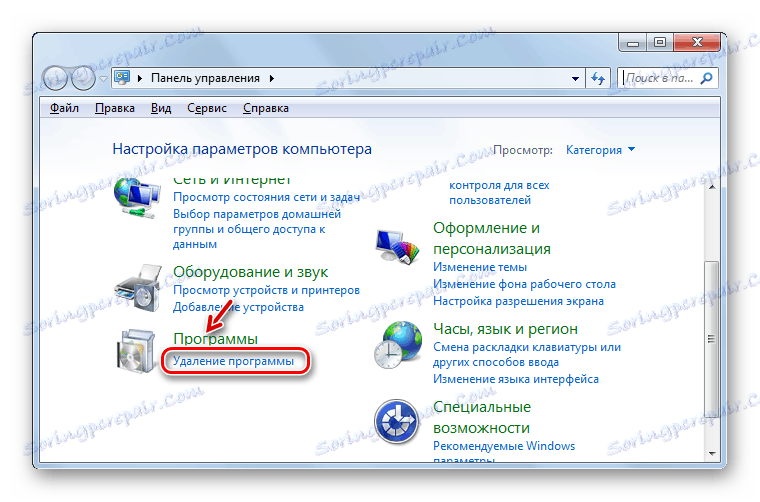Click the search magnifier icon
Viewport: 760px width, 502px height.
(x=707, y=78)
